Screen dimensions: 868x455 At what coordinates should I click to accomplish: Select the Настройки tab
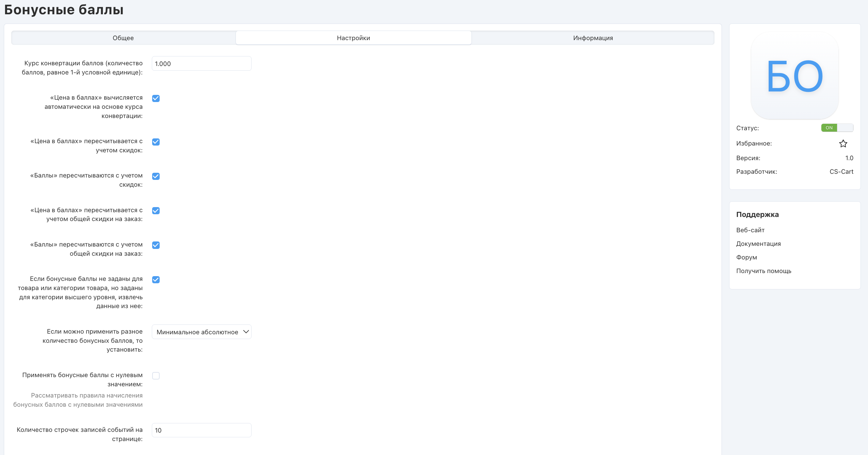[x=353, y=38]
